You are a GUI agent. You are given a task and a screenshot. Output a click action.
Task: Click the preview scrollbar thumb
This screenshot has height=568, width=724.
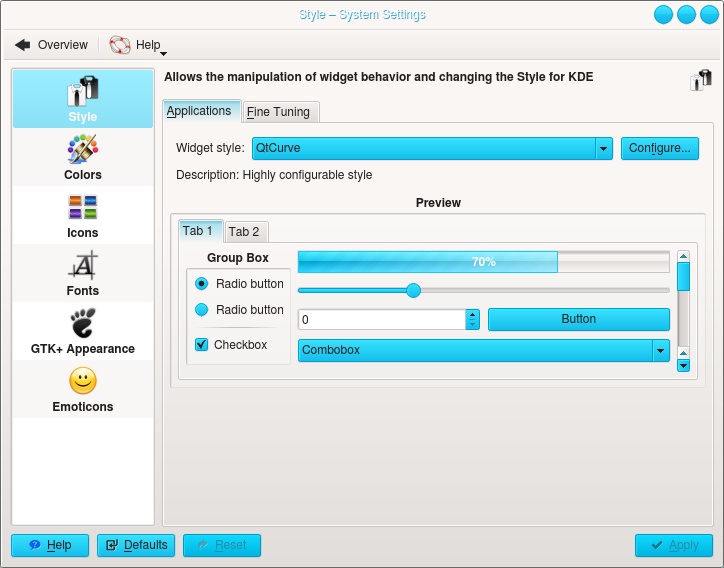(683, 277)
